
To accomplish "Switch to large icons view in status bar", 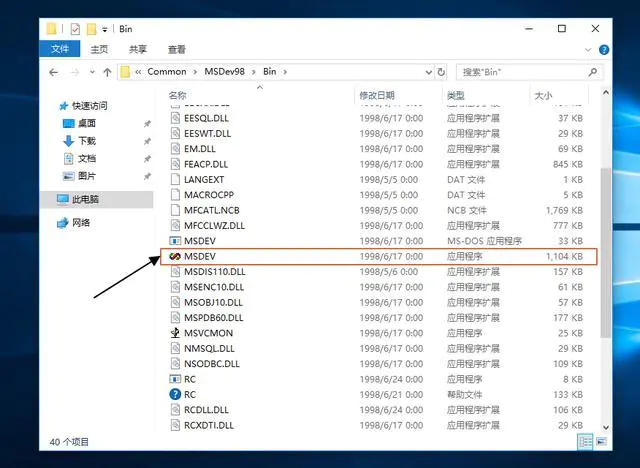I will (601, 441).
